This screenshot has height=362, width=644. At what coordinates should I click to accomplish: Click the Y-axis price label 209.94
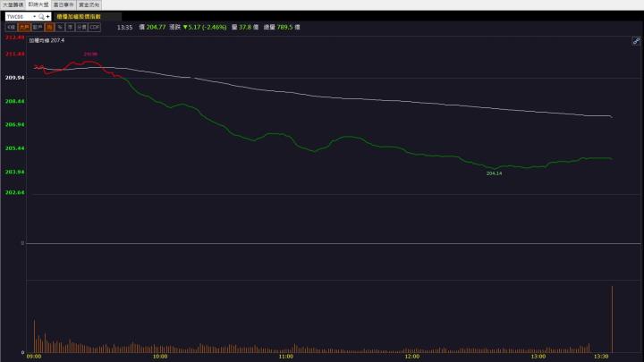(x=15, y=78)
